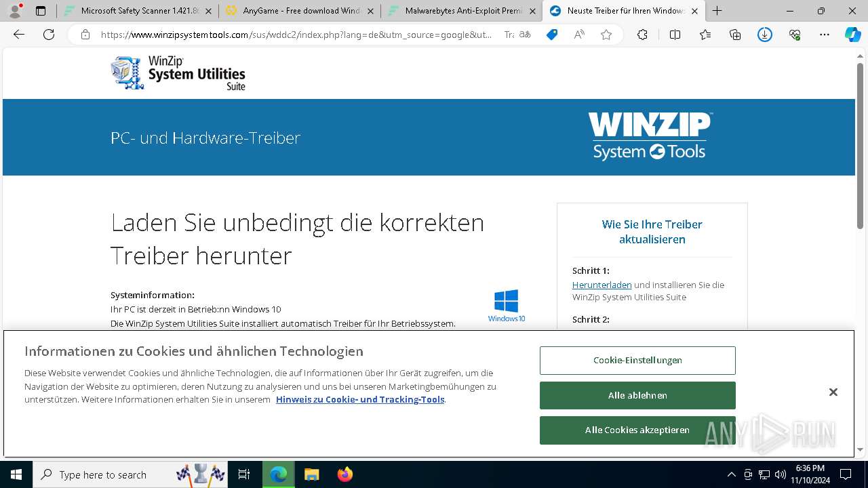Open the Windows Start menu
This screenshot has width=868, height=488.
click(x=16, y=474)
